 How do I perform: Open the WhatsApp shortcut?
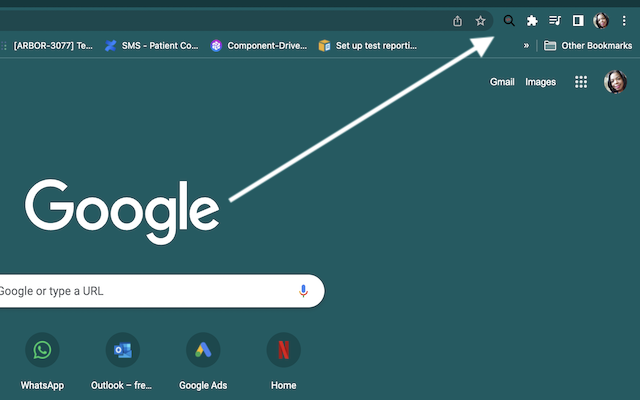point(42,361)
